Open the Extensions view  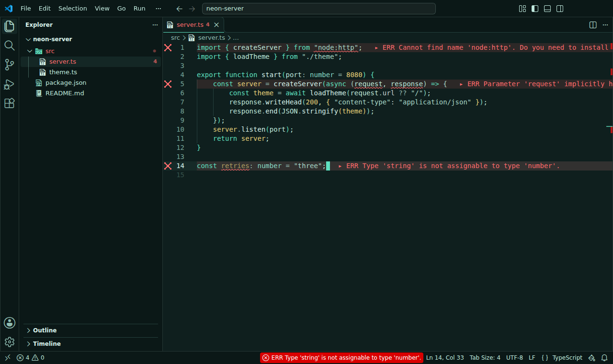tap(9, 103)
